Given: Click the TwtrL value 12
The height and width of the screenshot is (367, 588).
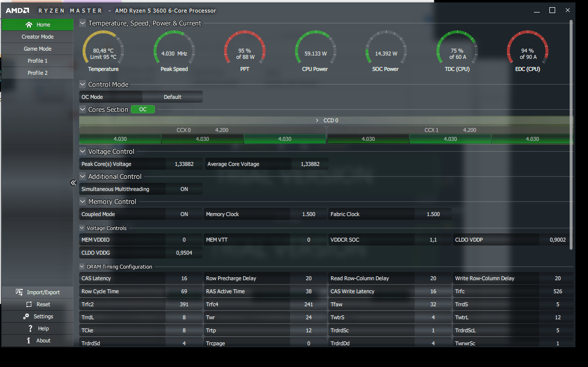Looking at the screenshot, I should click(558, 317).
